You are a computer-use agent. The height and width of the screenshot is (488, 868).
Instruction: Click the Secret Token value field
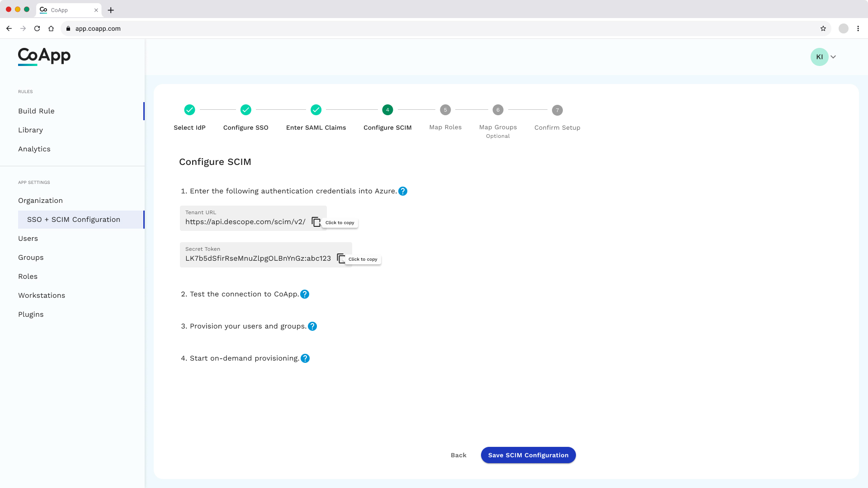click(266, 255)
